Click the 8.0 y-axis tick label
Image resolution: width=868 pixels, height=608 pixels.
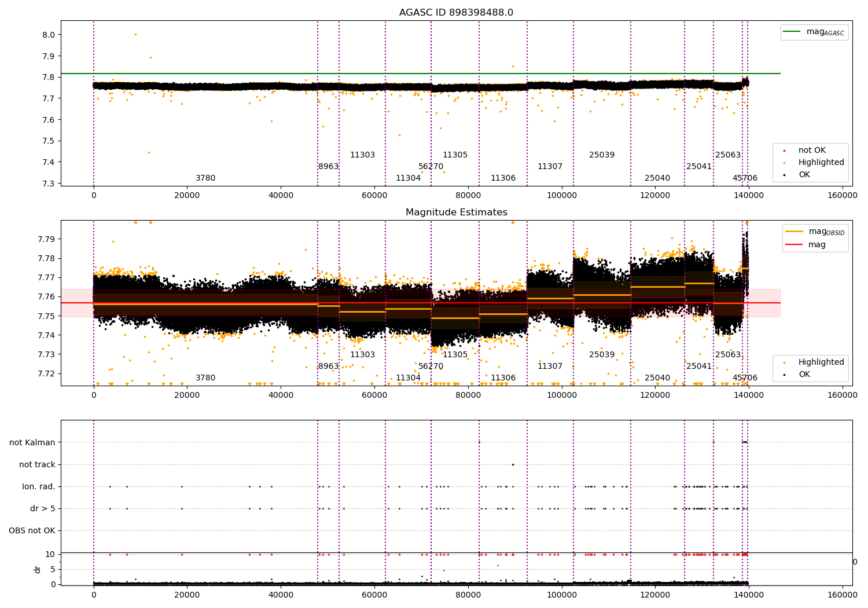click(49, 35)
